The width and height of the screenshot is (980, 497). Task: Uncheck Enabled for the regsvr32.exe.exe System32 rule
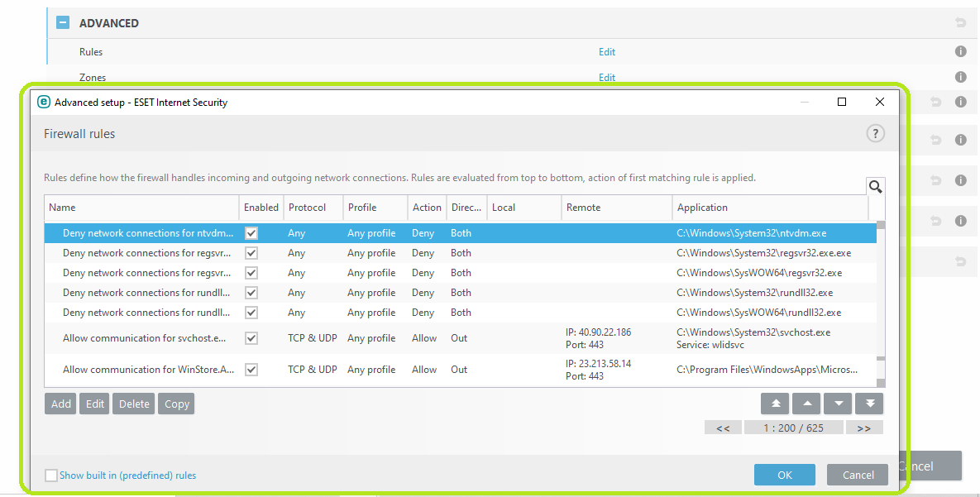(x=251, y=253)
